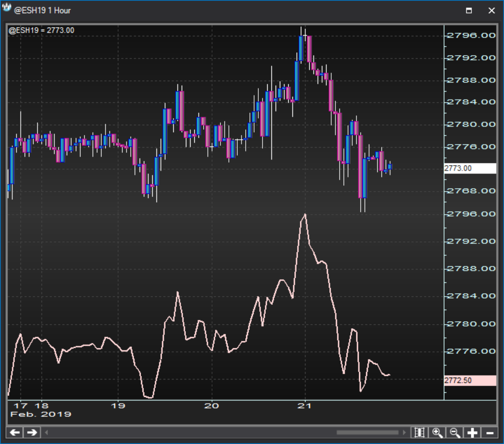Click the left arrow chart navigation button

[15, 432]
